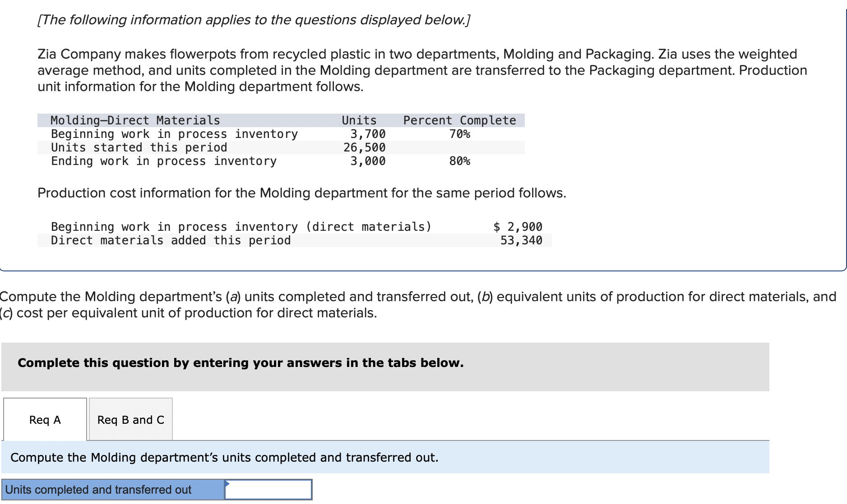Image resolution: width=847 pixels, height=504 pixels.
Task: Click the 'Units' column header
Action: [x=359, y=120]
